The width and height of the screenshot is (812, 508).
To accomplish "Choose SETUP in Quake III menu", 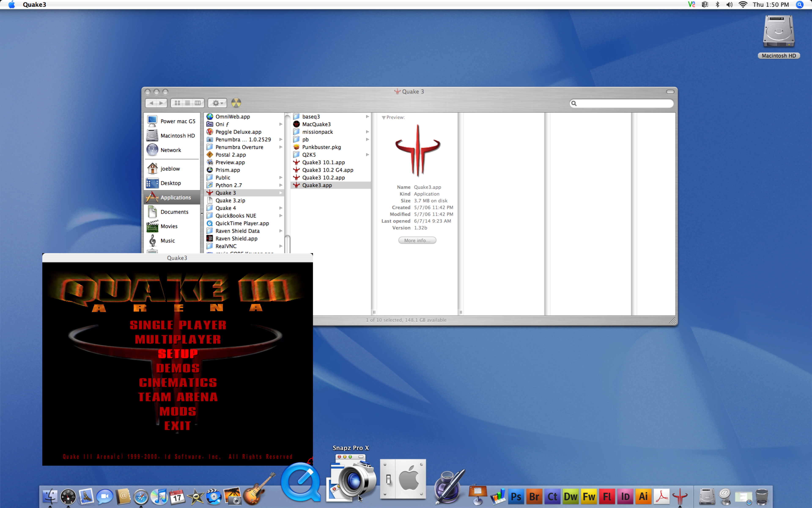I will 178,354.
